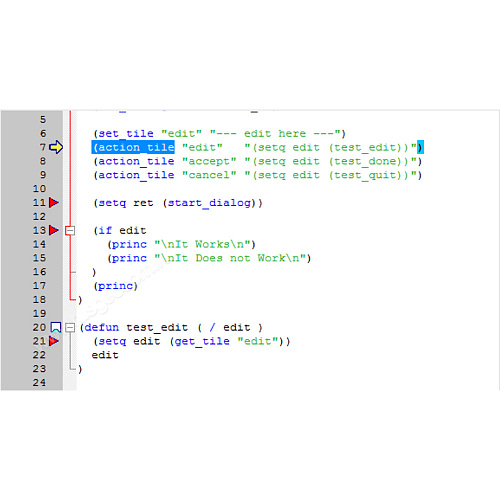
Task: Remove the red breakpoint marker on line 11
Action: pyautogui.click(x=54, y=202)
